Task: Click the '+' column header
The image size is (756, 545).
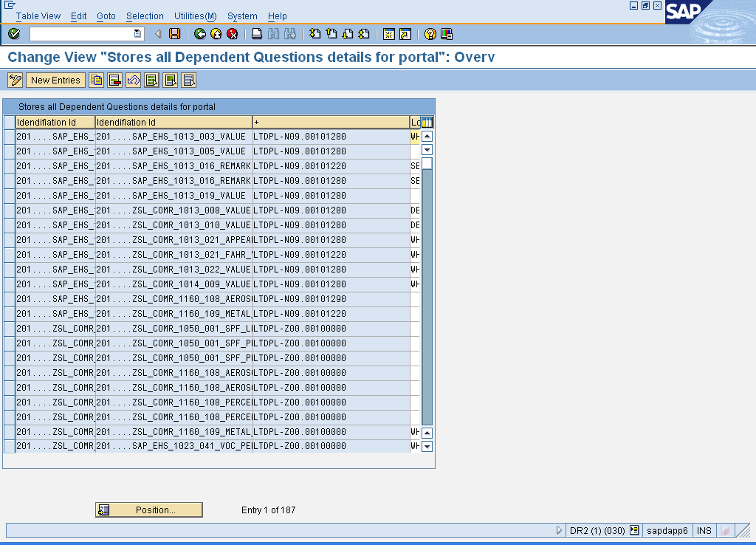Action: (331, 122)
